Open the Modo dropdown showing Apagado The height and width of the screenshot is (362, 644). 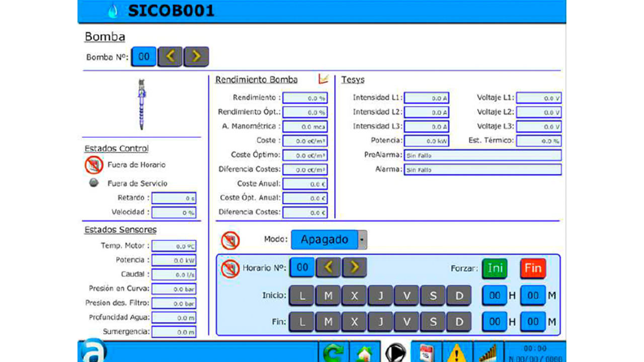[x=329, y=240]
